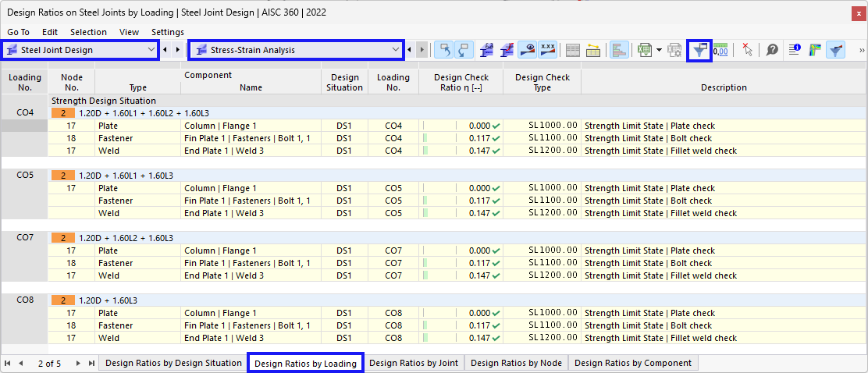The height and width of the screenshot is (373, 868).
Task: Click the Design Check Ratio column header
Action: tap(461, 82)
